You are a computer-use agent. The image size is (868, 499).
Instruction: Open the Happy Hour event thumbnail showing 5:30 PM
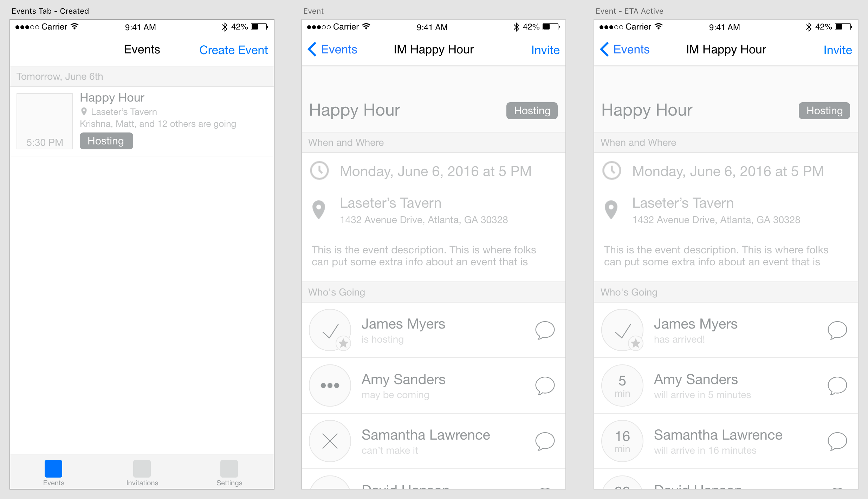pos(45,121)
